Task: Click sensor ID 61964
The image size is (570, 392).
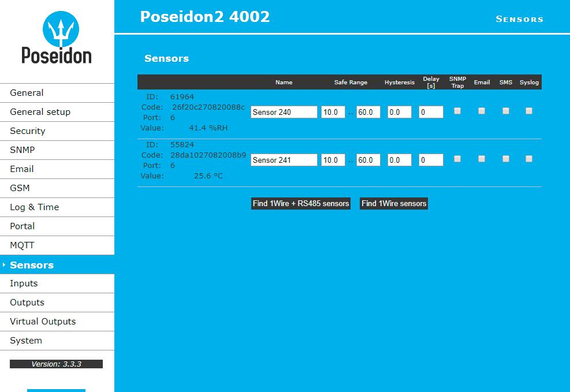Action: point(182,97)
